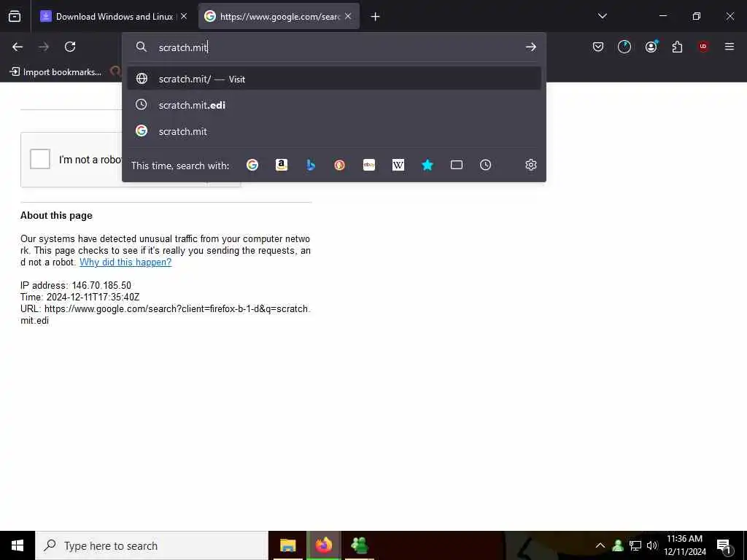Image resolution: width=747 pixels, height=560 pixels.
Task: Select the scratch.mit Google search suggestion
Action: click(x=334, y=131)
